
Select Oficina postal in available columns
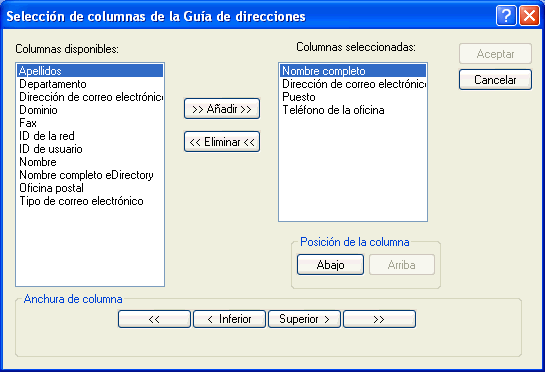tap(90, 188)
